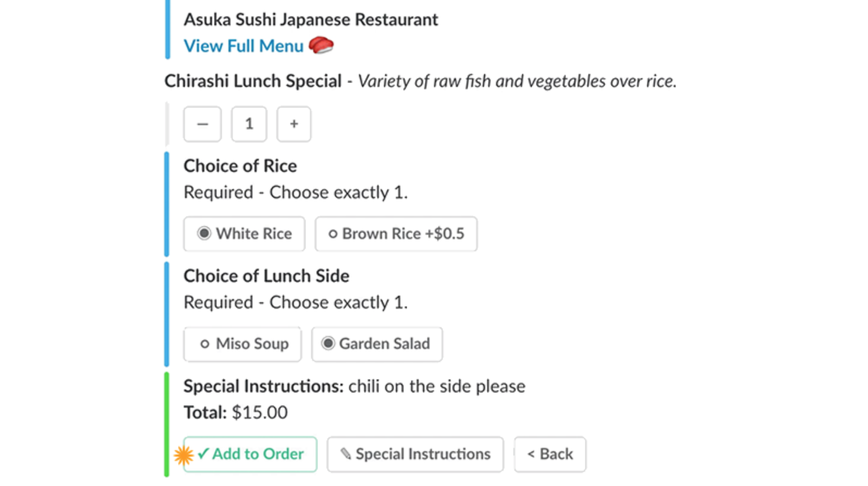Choose Brown Rice +$0.5
Image resolution: width=868 pixels, height=486 pixels.
point(396,234)
